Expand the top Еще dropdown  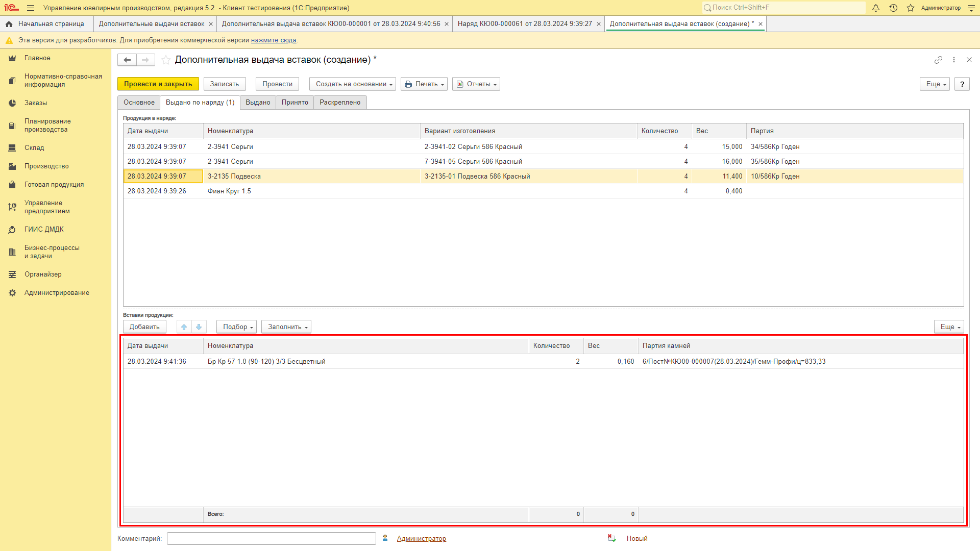(x=935, y=84)
